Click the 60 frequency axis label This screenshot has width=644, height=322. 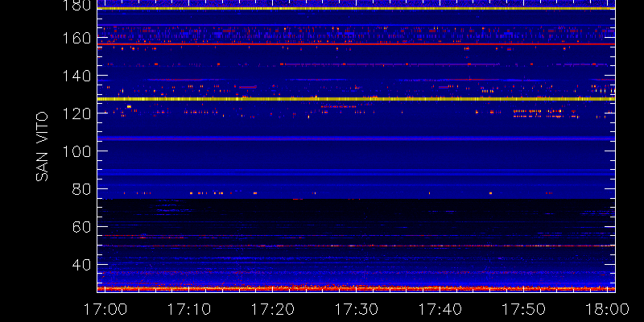(82, 227)
